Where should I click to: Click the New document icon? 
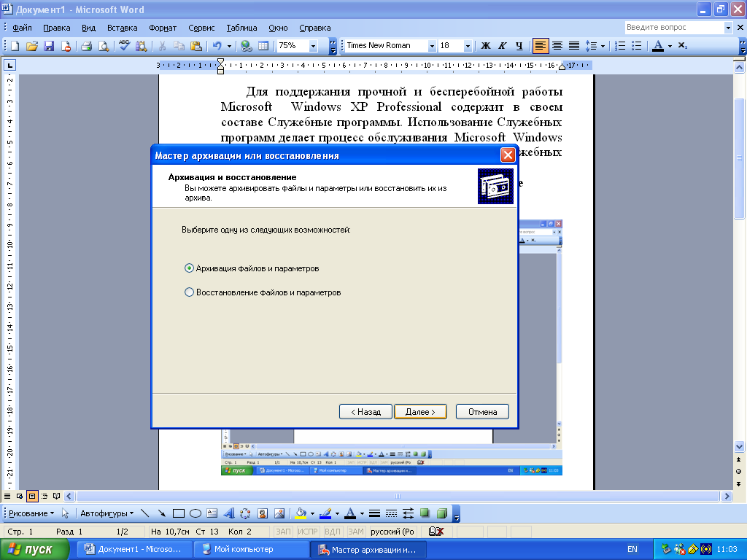pyautogui.click(x=15, y=46)
